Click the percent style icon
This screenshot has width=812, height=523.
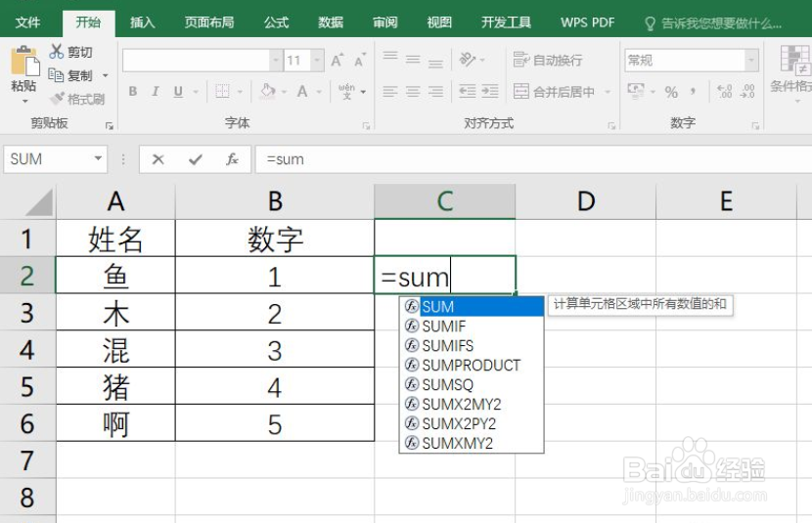pyautogui.click(x=671, y=92)
